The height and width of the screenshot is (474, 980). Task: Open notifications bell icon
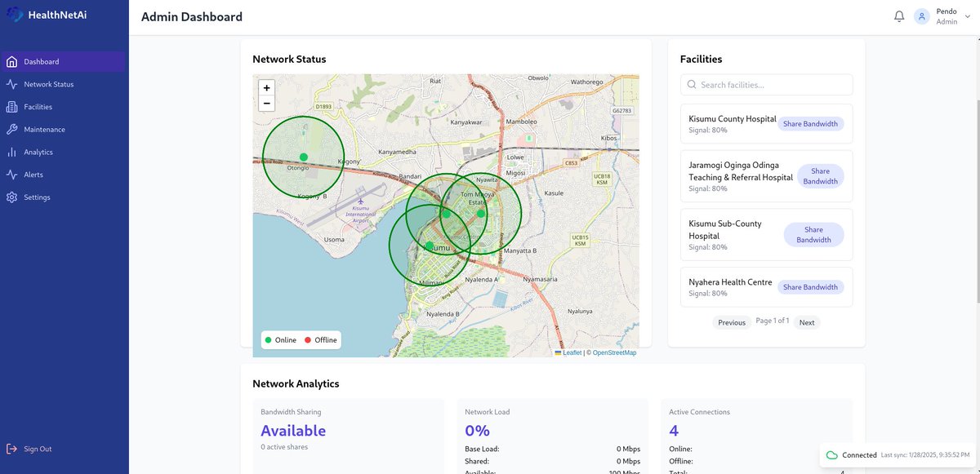tap(899, 16)
